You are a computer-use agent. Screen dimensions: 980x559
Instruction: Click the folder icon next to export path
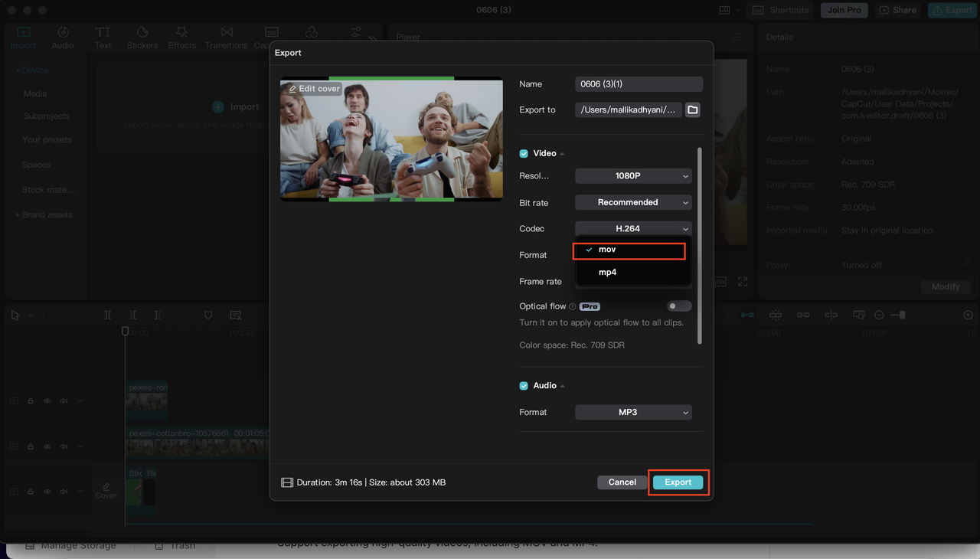click(x=692, y=110)
